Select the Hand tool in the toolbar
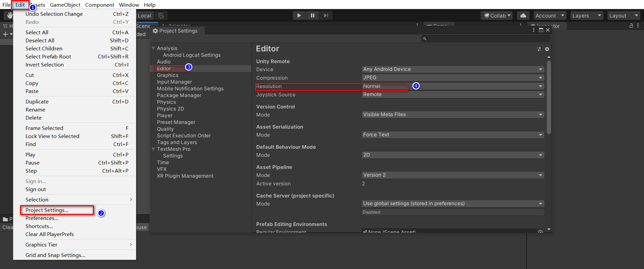The height and width of the screenshot is (269, 644). click(9, 15)
